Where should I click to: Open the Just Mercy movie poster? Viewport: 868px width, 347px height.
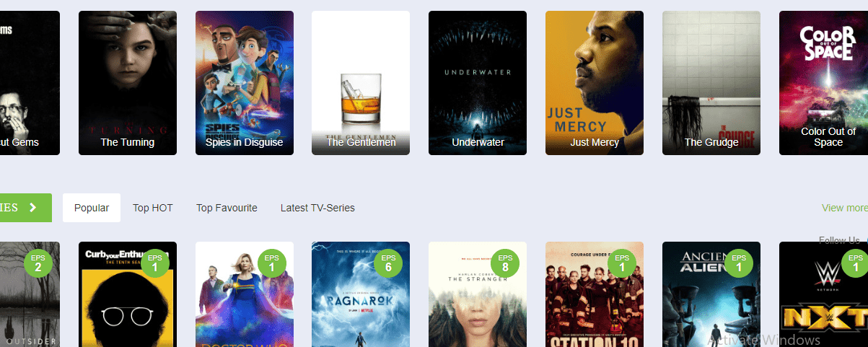(x=595, y=83)
